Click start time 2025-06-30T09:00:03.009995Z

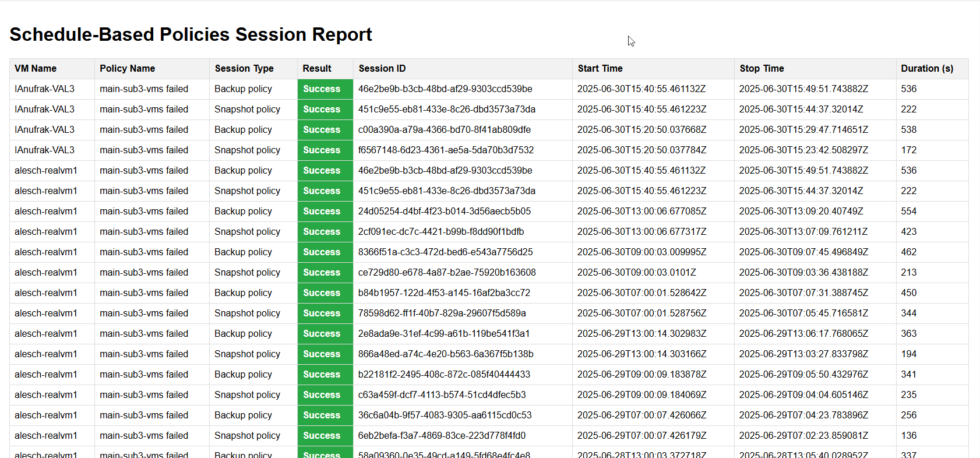(642, 252)
